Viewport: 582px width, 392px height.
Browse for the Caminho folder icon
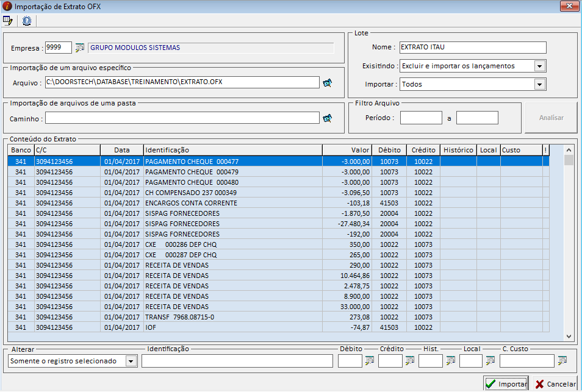click(x=327, y=118)
